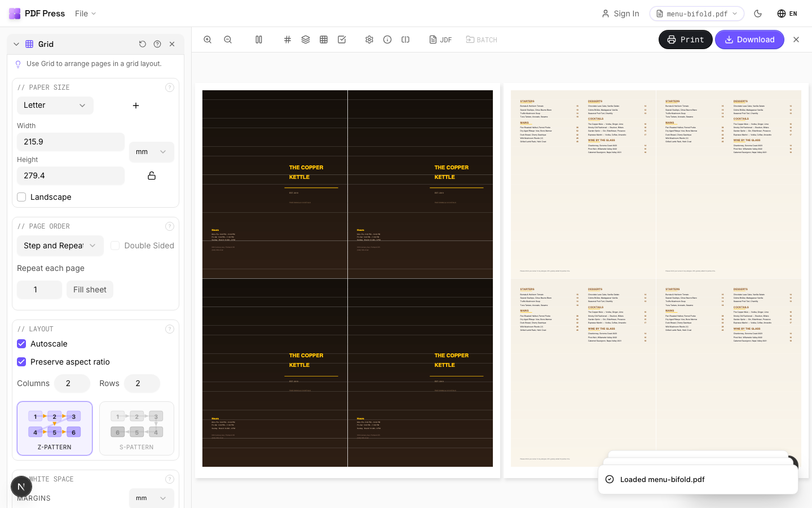812x508 pixels.
Task: Click the BATCH toolbar item
Action: click(482, 40)
